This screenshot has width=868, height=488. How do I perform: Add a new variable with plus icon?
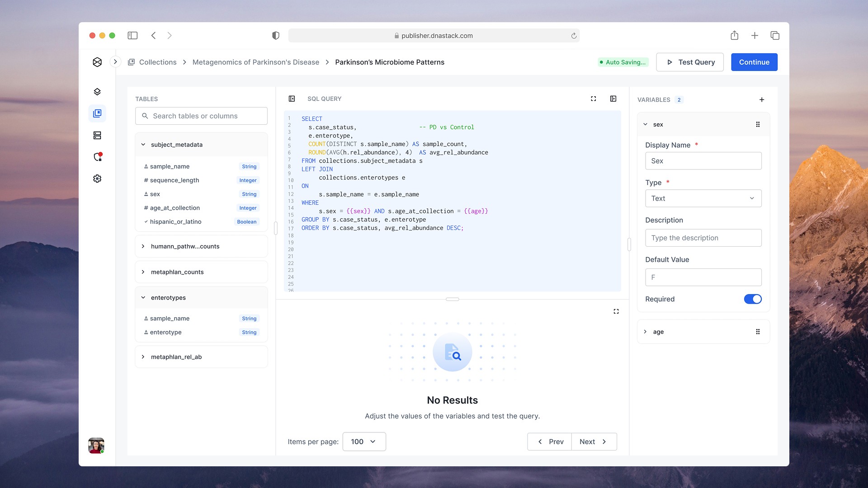[x=762, y=99]
